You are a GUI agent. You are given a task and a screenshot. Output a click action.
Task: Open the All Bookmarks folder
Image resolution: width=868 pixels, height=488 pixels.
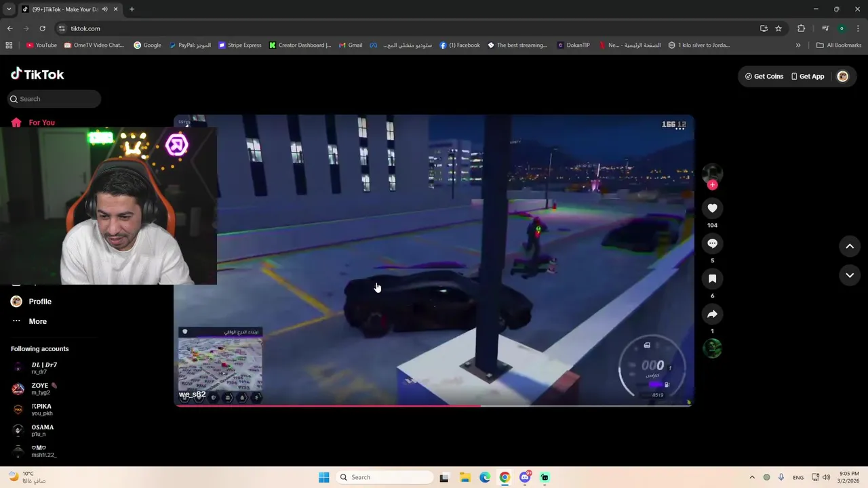click(x=839, y=45)
